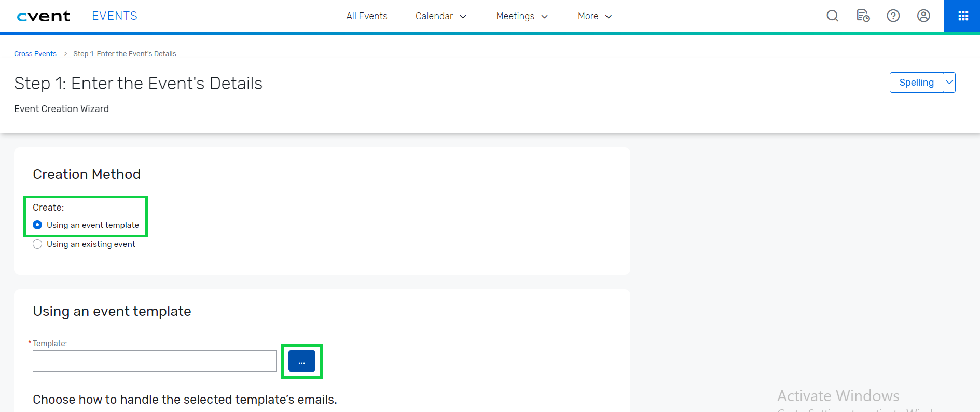The height and width of the screenshot is (412, 980).
Task: Expand the Calendar menu
Action: tap(441, 16)
